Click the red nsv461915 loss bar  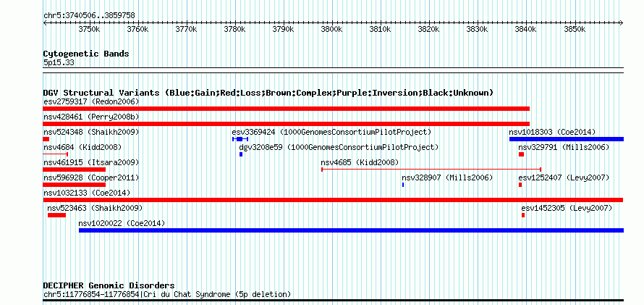75,170
